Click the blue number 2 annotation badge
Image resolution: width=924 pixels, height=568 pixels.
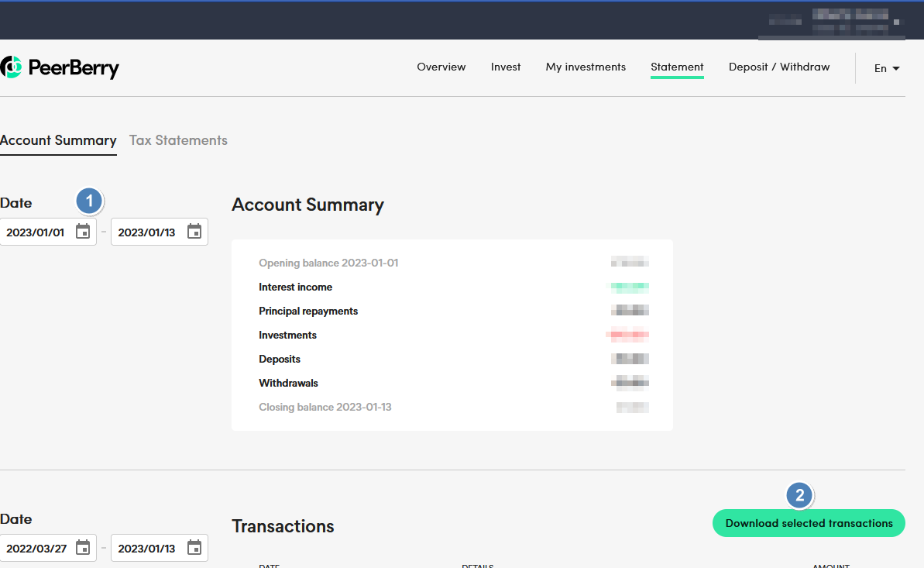tap(800, 495)
